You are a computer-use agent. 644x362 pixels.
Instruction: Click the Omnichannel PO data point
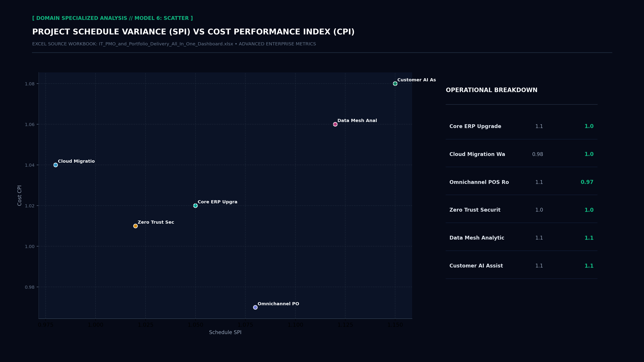[x=255, y=307]
